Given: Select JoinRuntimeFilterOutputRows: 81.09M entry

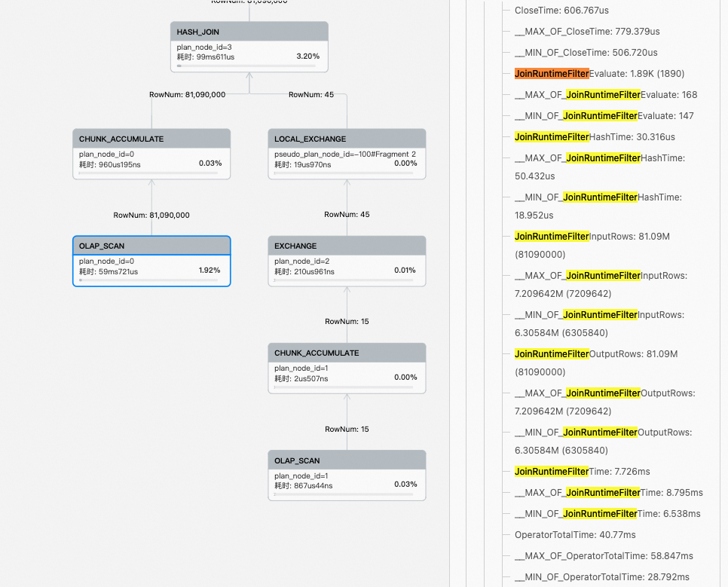Looking at the screenshot, I should coord(596,362).
